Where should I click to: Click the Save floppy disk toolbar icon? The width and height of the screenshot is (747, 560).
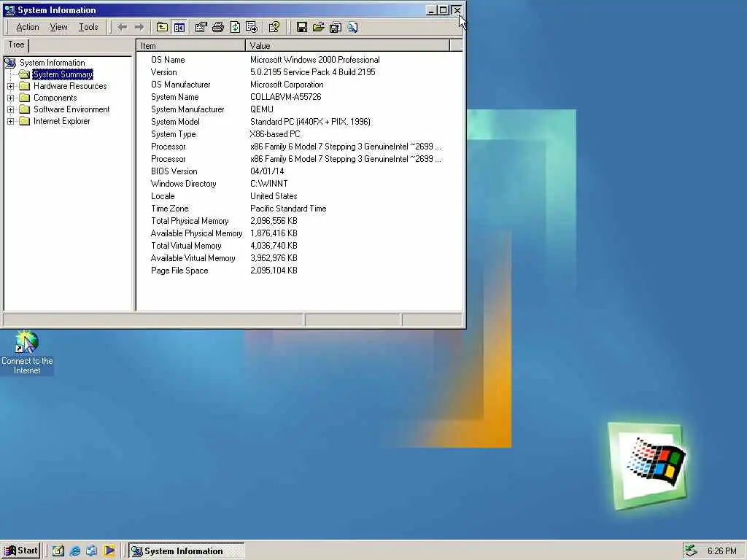click(x=301, y=27)
